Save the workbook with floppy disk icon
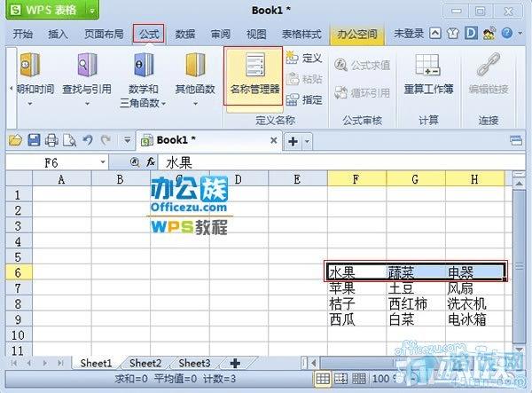Screen dimensions: 532x393 pyautogui.click(x=34, y=140)
